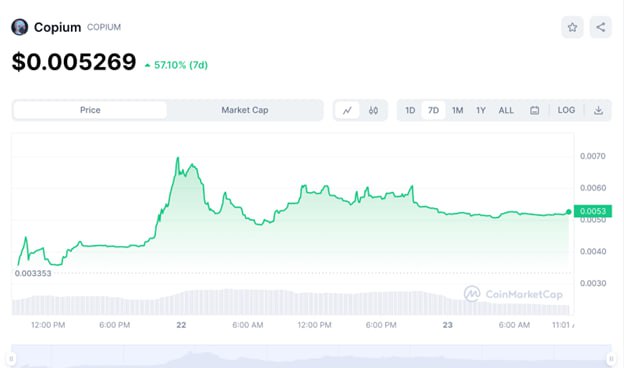Click the CoinMarketCap watermark logo
Image resolution: width=624 pixels, height=368 pixels.
point(513,294)
